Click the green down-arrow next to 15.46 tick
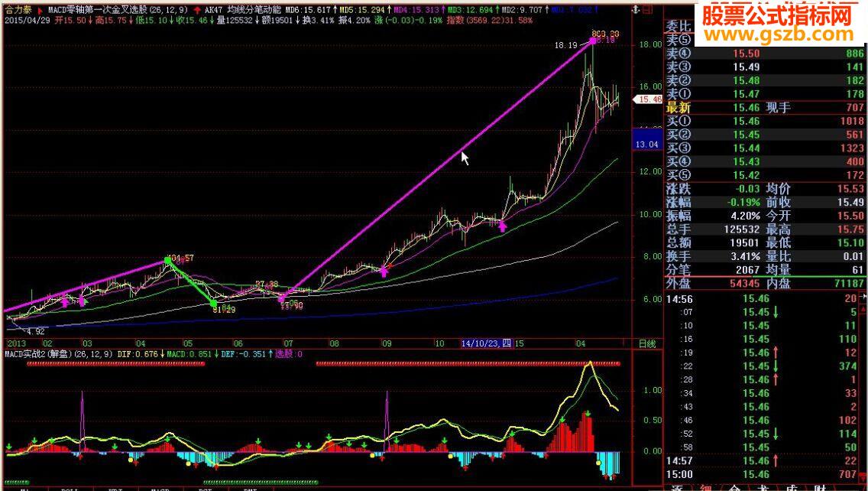The image size is (868, 491). tap(776, 312)
